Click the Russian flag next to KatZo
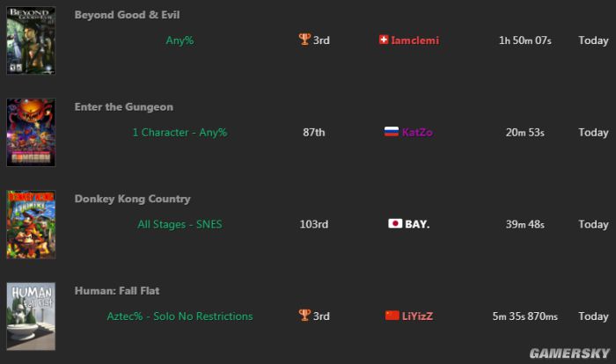The width and height of the screenshot is (616, 364). (392, 132)
